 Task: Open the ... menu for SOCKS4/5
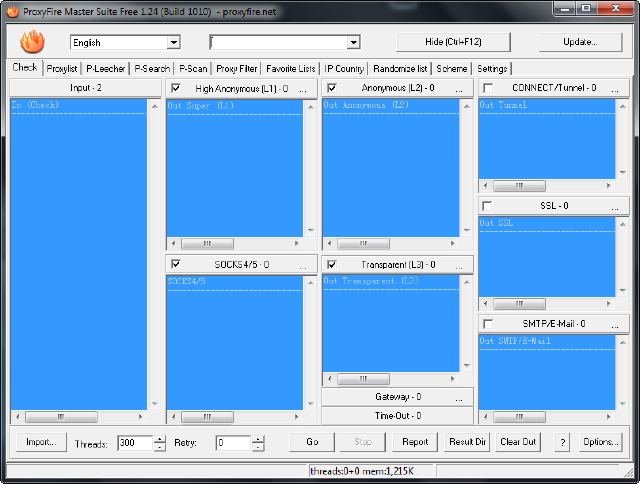(x=303, y=266)
